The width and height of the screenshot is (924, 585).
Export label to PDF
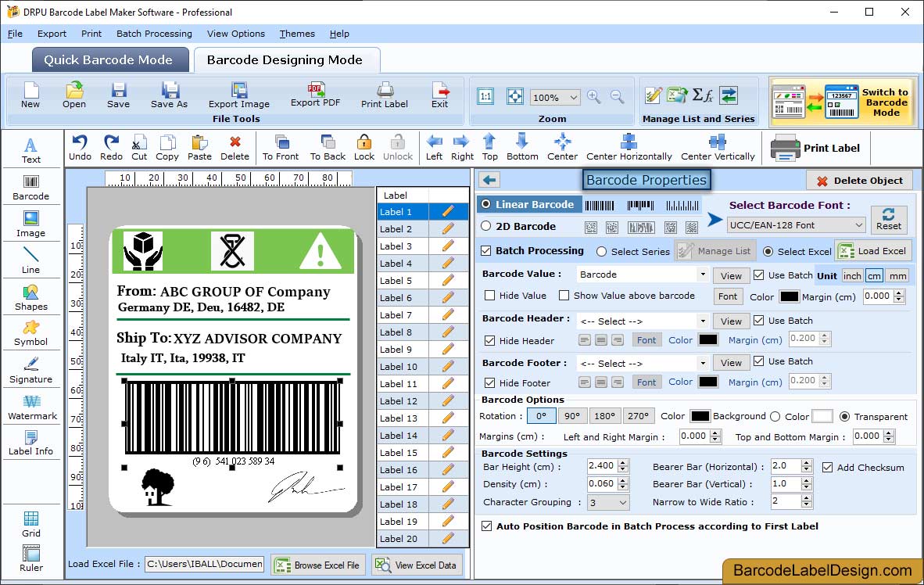point(315,95)
